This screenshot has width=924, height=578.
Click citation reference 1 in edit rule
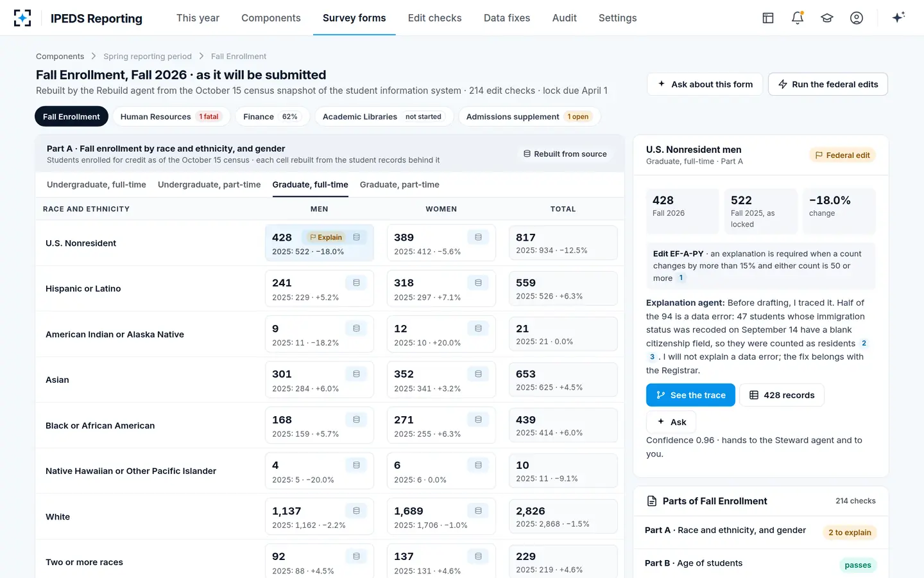click(681, 278)
